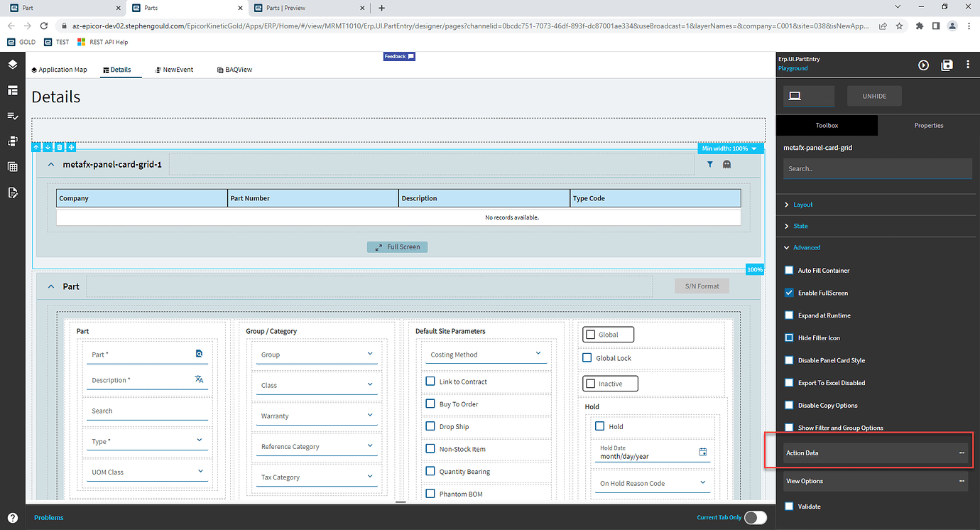Click the filter icon on metafx-panel-card-grid-1

709,163
